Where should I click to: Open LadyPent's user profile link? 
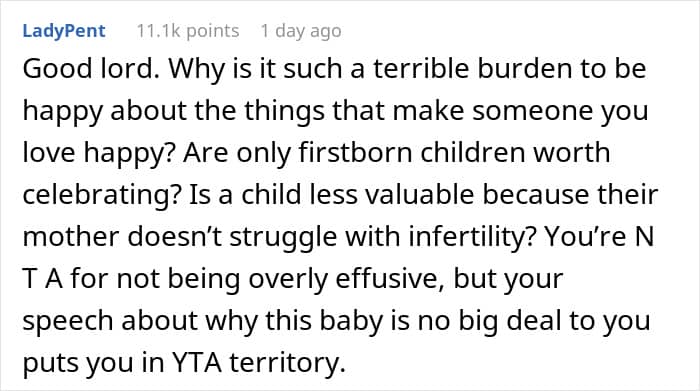pos(64,31)
